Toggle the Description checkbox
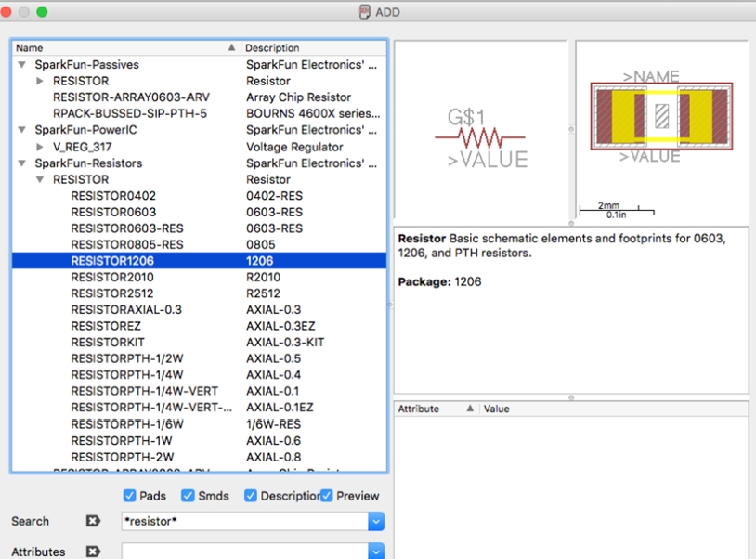This screenshot has width=756, height=559. coord(250,495)
